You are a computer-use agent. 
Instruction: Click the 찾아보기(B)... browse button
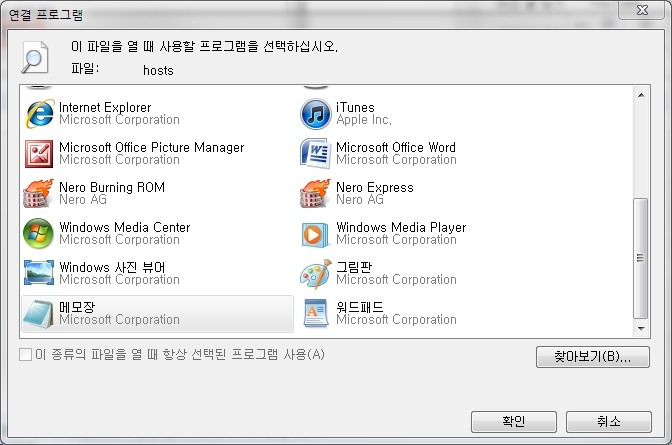[x=593, y=357]
